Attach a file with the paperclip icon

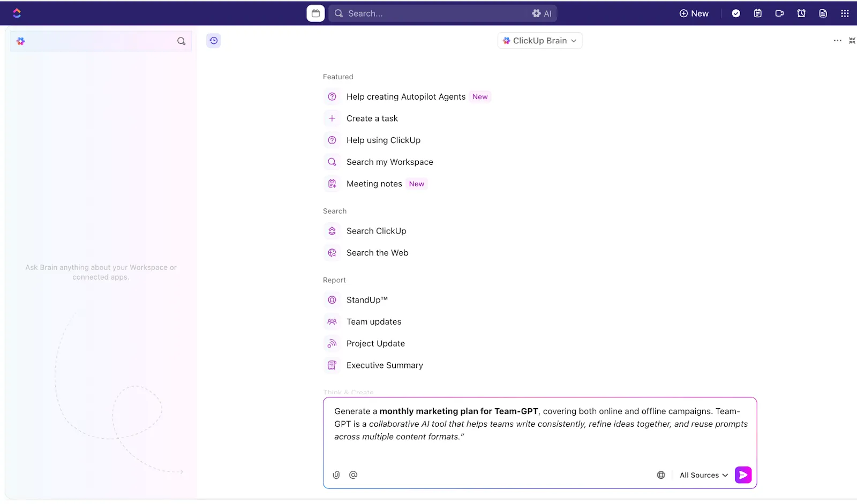pos(336,475)
